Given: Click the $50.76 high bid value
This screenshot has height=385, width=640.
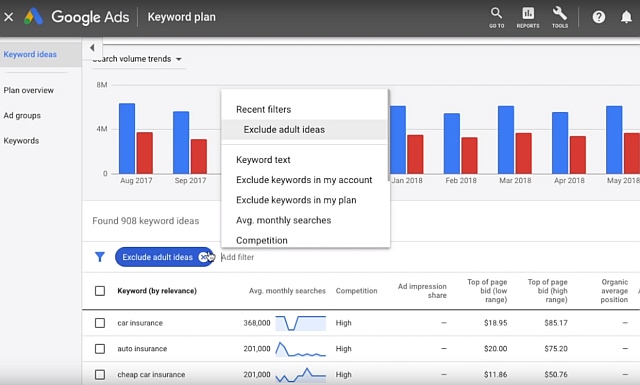Looking at the screenshot, I should click(556, 374).
